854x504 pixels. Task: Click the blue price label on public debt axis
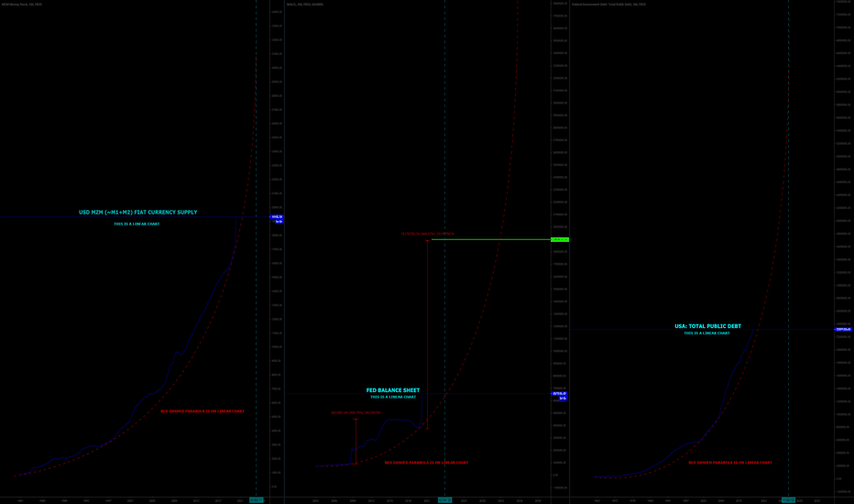[x=843, y=329]
